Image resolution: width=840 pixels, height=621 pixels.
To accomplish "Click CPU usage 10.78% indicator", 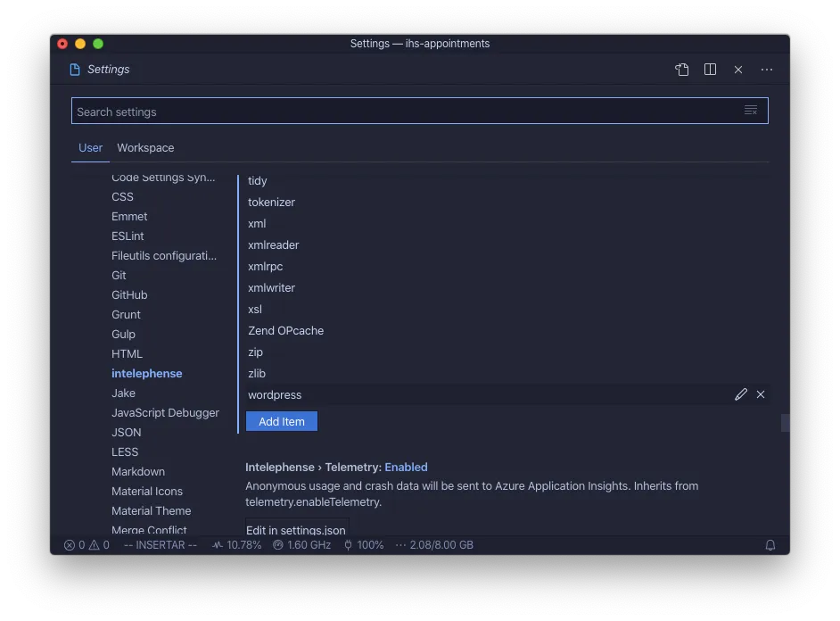I will pos(237,545).
